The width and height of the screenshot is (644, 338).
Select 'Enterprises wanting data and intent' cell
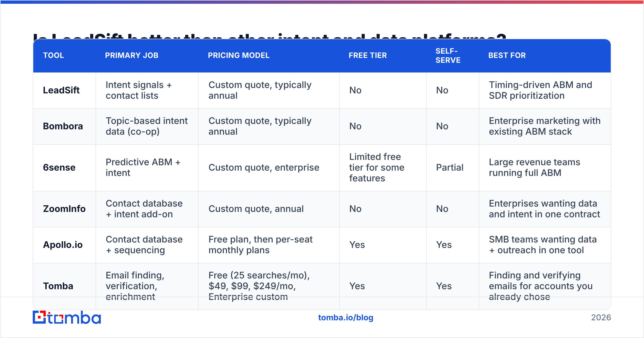point(545,209)
